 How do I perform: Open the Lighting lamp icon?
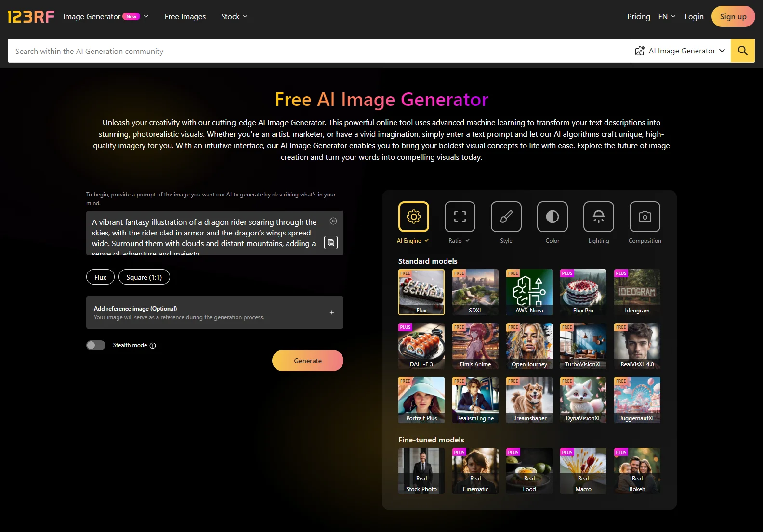pos(599,217)
